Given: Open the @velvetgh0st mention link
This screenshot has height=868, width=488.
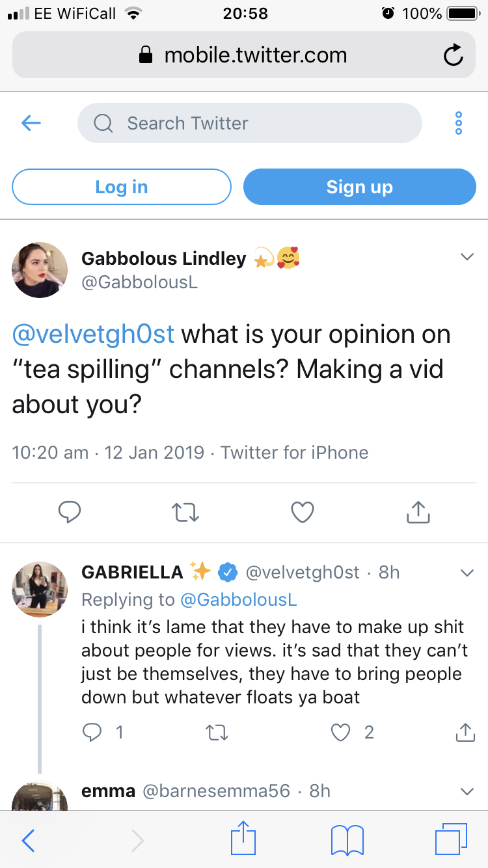Looking at the screenshot, I should pos(94,334).
